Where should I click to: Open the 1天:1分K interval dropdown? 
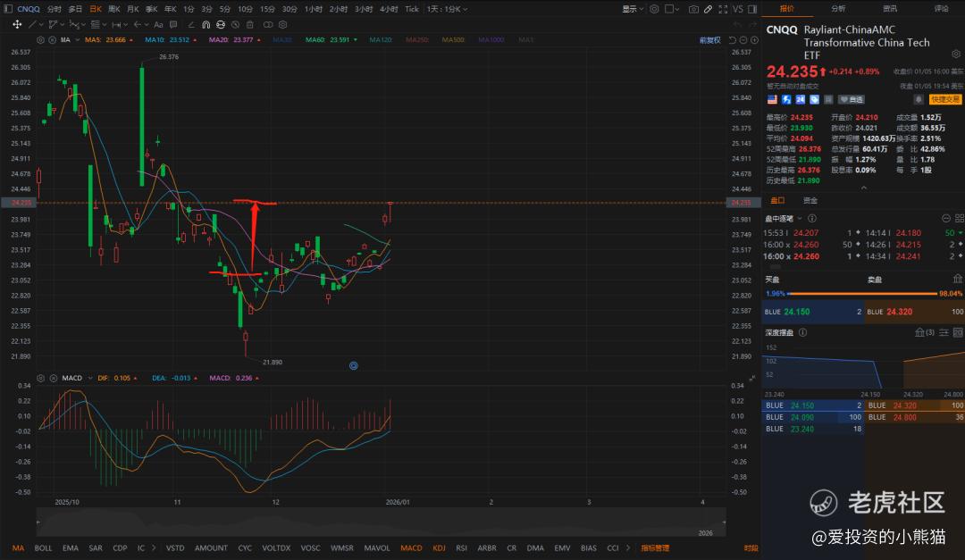(x=448, y=9)
